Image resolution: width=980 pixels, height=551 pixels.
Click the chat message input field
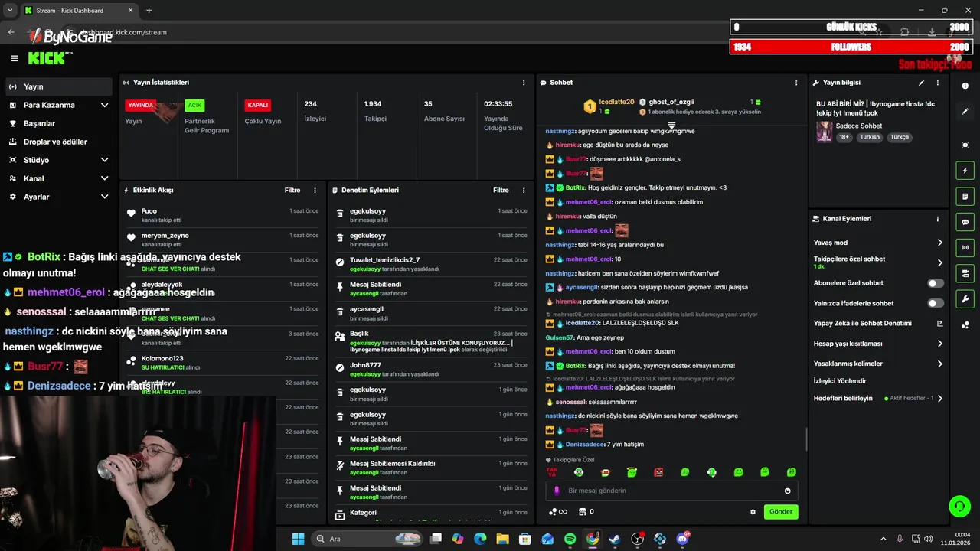(x=671, y=491)
